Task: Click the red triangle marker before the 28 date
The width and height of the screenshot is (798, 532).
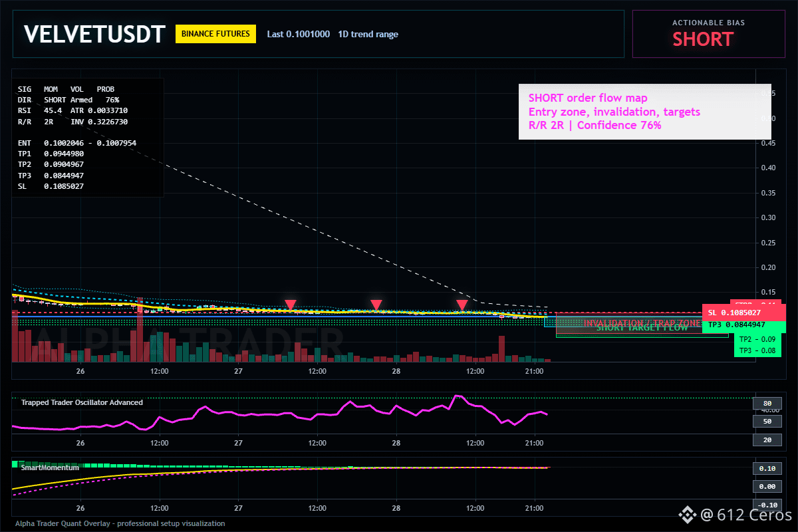Action: coord(376,305)
